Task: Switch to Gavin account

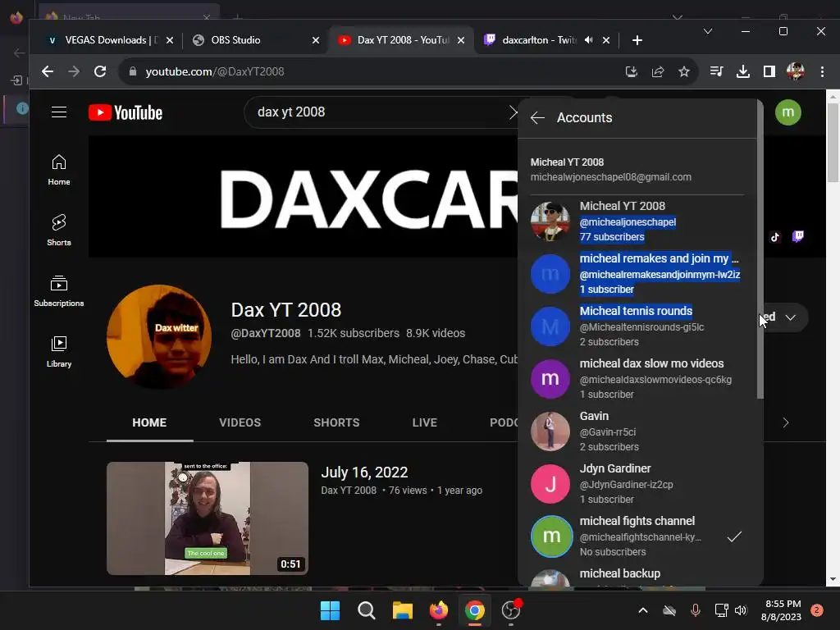Action: point(637,431)
